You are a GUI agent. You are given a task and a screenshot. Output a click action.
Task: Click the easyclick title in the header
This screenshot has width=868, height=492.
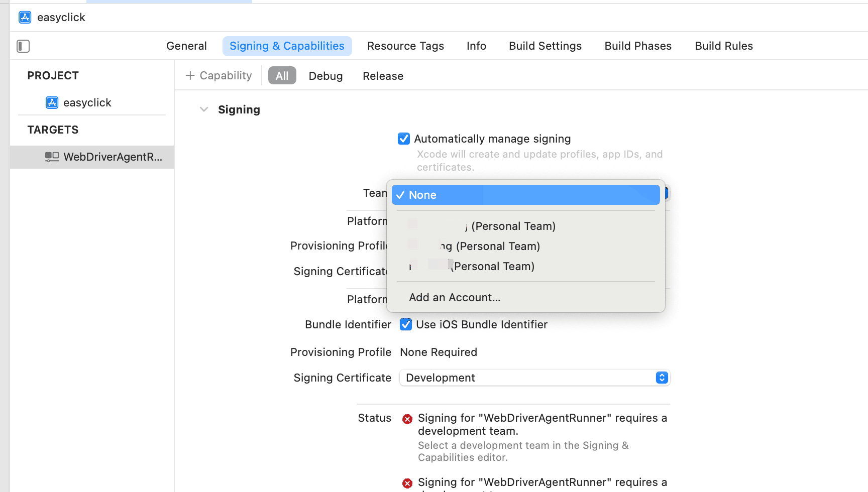pos(61,18)
